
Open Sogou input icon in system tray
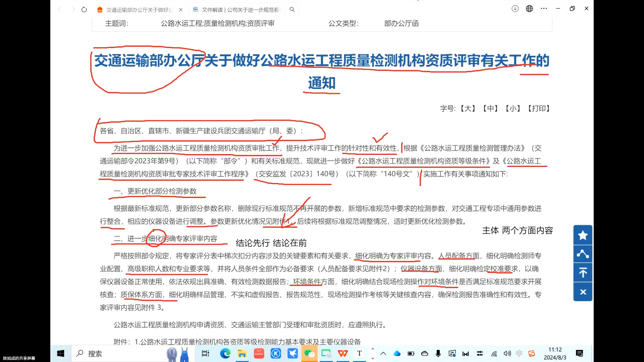click(532, 354)
